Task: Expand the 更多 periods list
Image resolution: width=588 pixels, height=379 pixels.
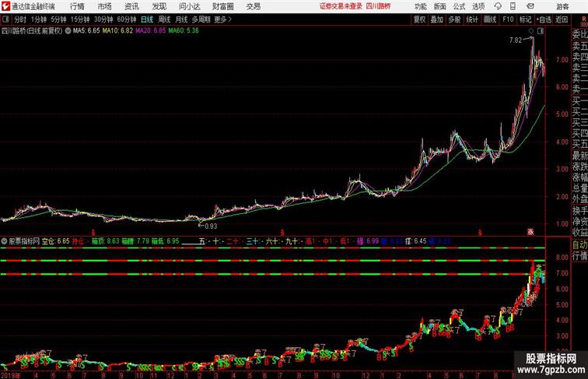Action: pos(222,19)
